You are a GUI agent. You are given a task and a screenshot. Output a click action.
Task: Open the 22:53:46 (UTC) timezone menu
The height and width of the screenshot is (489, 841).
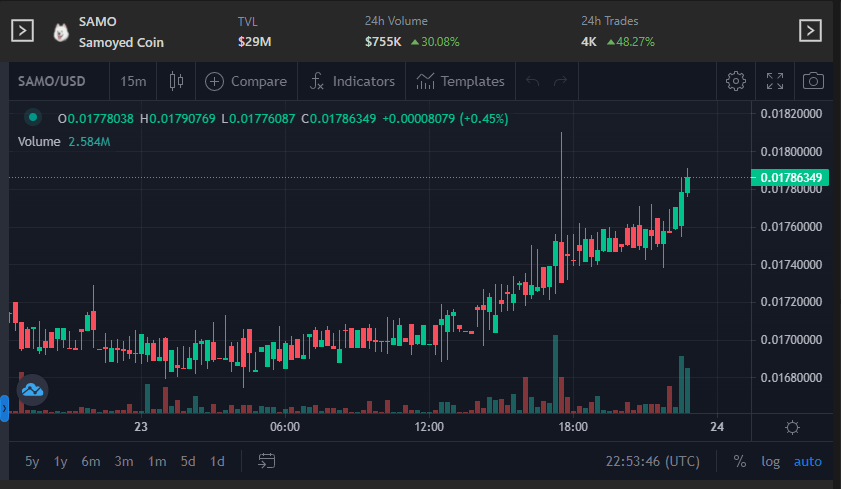pos(653,461)
